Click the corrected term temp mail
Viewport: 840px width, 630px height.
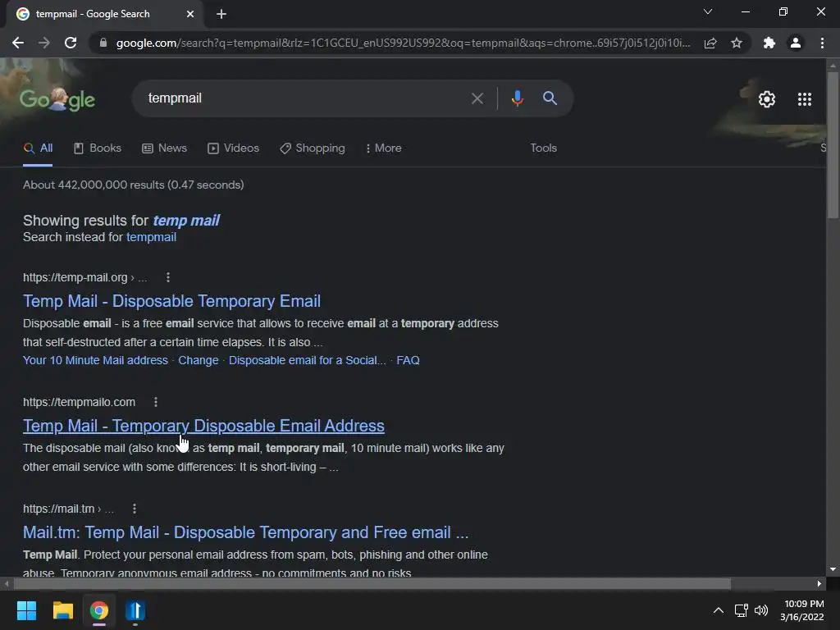(x=186, y=220)
